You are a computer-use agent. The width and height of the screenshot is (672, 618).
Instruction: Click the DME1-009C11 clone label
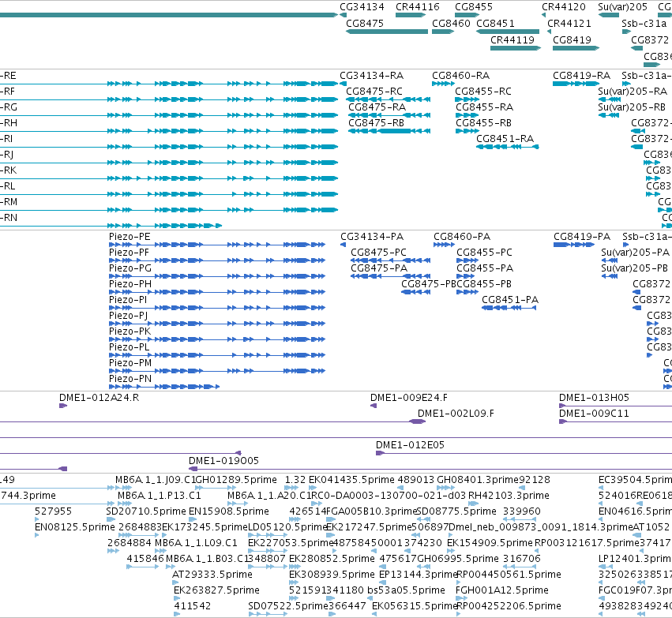(594, 414)
